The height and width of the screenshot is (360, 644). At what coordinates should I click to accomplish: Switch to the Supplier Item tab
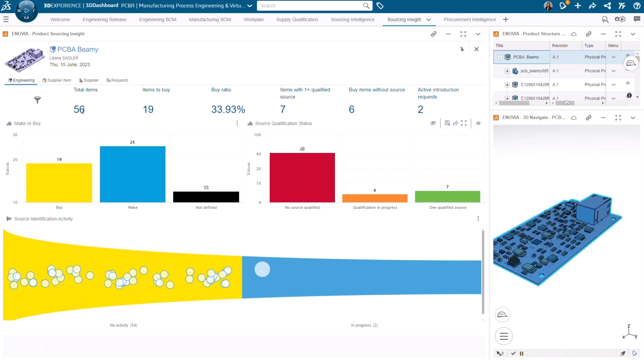tap(57, 80)
